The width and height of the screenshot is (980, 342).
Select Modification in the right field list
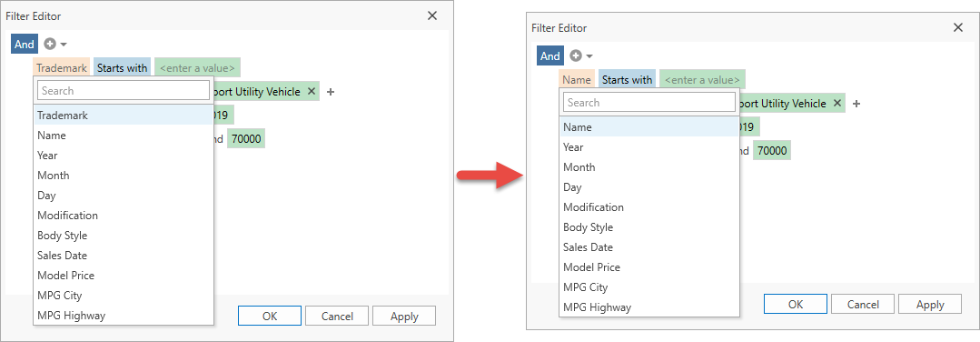tap(649, 207)
